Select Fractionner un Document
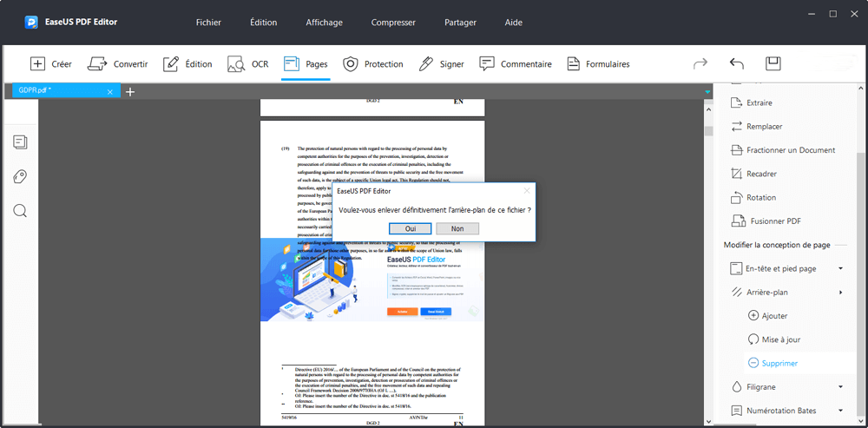 [783, 150]
